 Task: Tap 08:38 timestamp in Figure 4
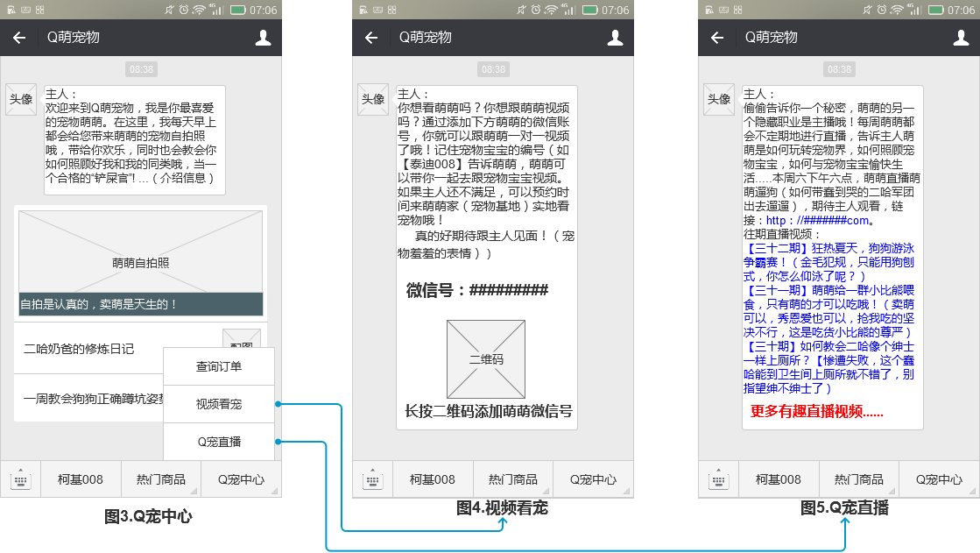493,69
